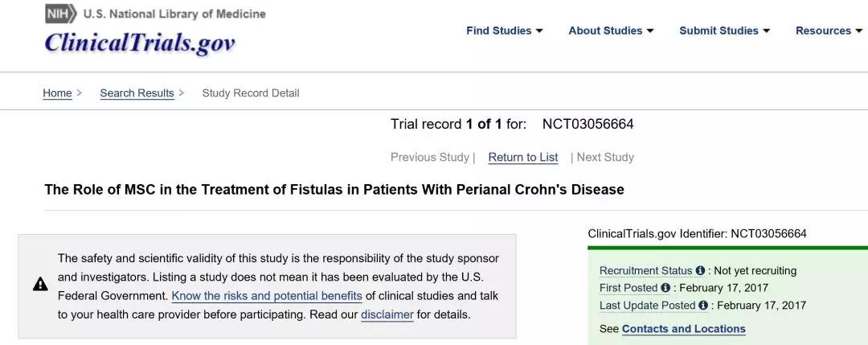This screenshot has width=868, height=345.
Task: Open the ClinicalTrials.gov home logo
Action: point(139,43)
